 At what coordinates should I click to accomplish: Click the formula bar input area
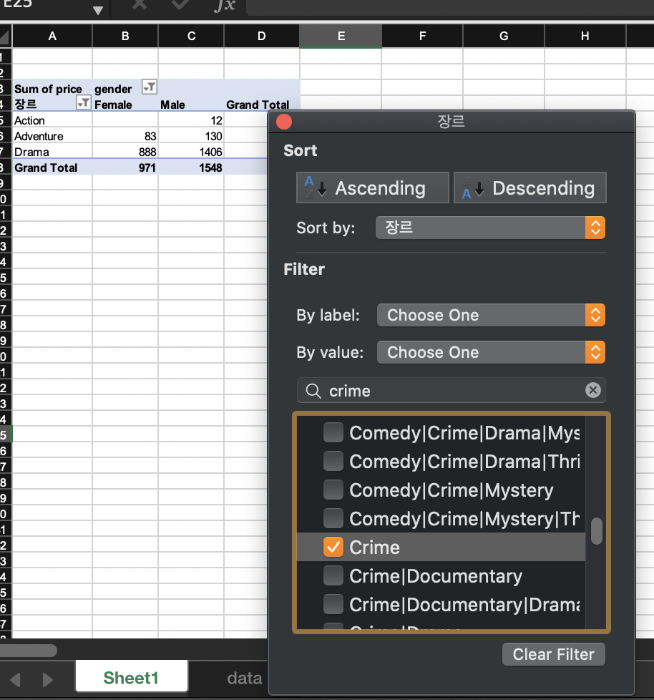450,7
